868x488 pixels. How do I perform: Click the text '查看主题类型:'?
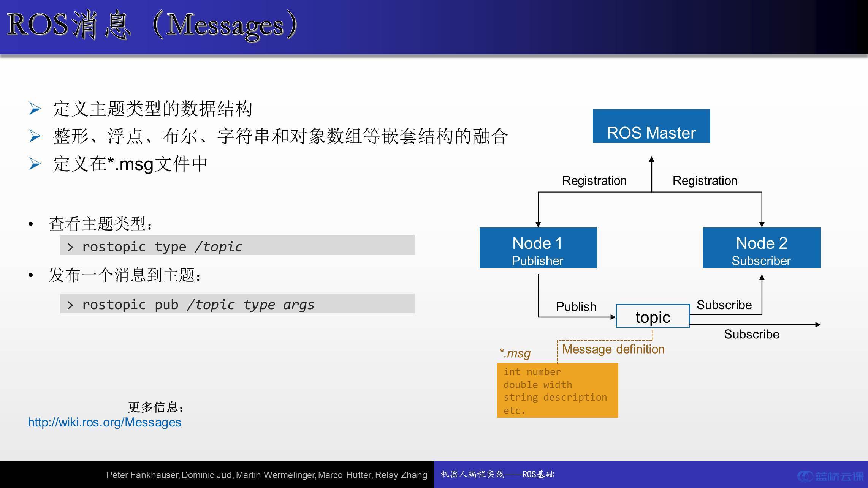(x=101, y=224)
